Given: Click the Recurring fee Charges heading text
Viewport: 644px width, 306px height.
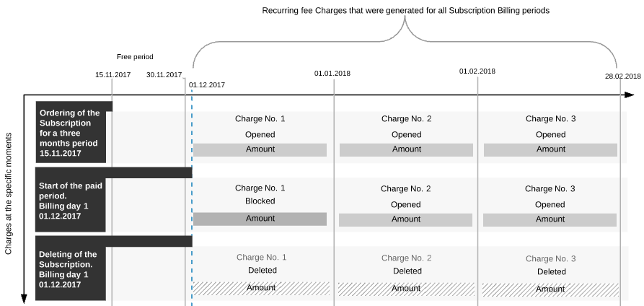Looking at the screenshot, I should (406, 11).
